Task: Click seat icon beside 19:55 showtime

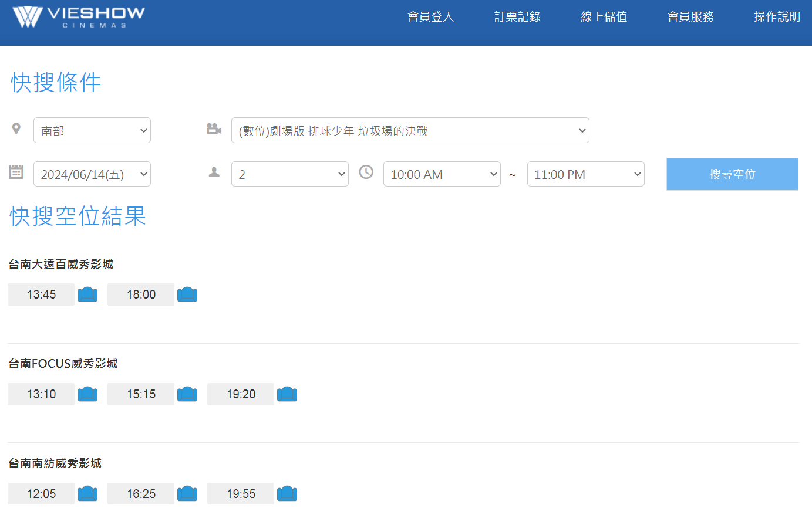Action: click(x=287, y=493)
